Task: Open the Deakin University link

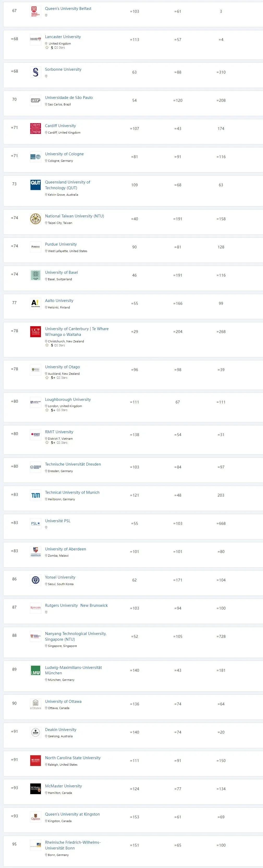Action: (x=61, y=729)
